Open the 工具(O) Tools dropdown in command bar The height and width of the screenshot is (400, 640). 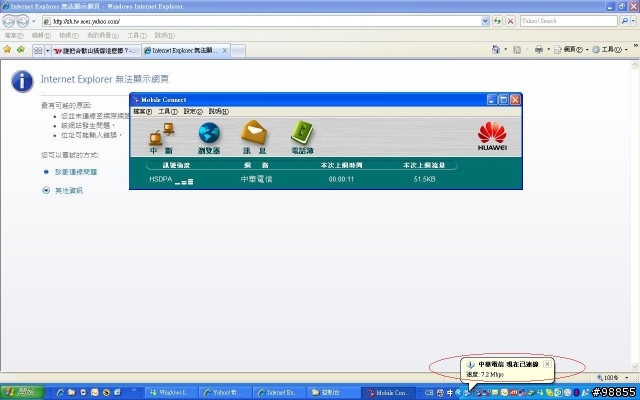(x=610, y=50)
